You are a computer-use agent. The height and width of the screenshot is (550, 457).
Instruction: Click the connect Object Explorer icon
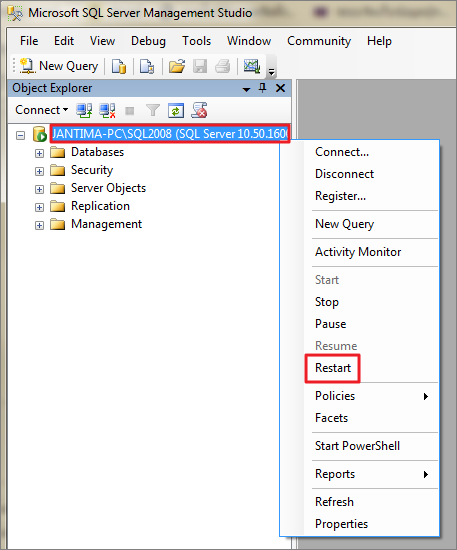(x=84, y=110)
